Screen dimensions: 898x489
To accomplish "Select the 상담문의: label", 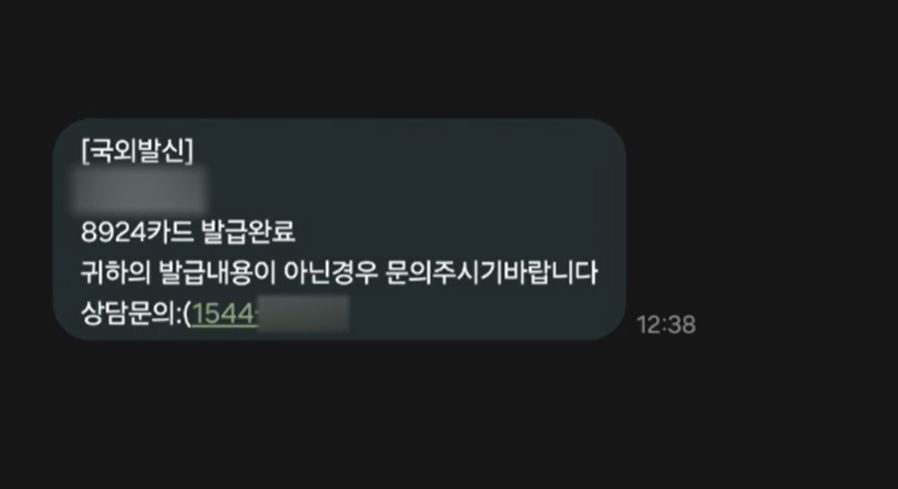I will pyautogui.click(x=131, y=314).
